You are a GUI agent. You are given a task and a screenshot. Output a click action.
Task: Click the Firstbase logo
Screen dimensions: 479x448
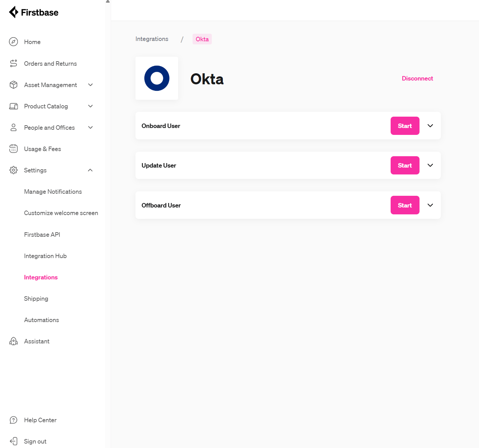(x=34, y=12)
